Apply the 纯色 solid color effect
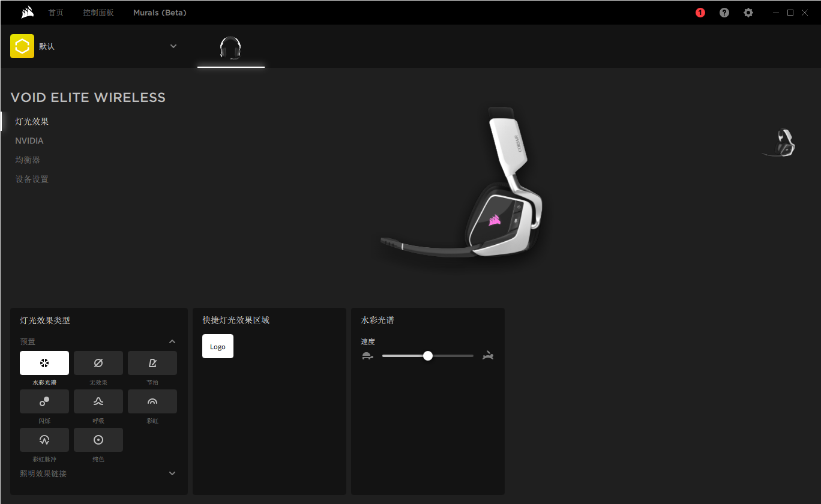 (98, 440)
